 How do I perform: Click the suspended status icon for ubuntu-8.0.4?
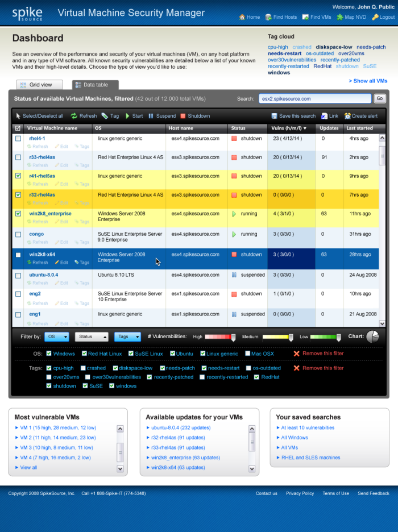point(234,275)
